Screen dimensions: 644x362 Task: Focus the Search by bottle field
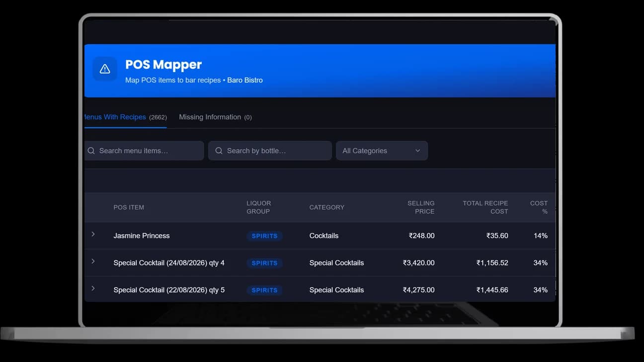[x=270, y=151]
